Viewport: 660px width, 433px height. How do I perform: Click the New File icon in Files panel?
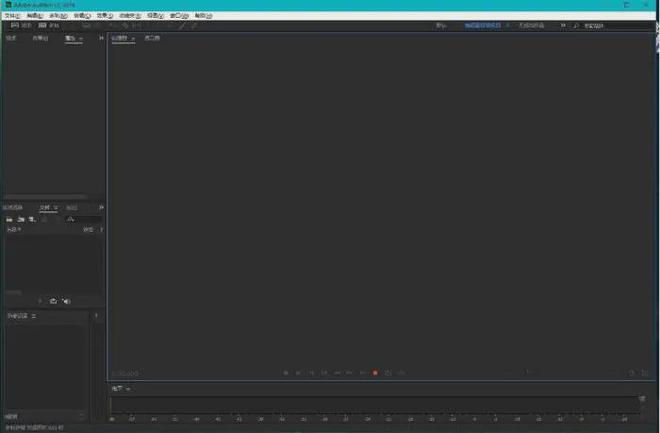(x=32, y=219)
